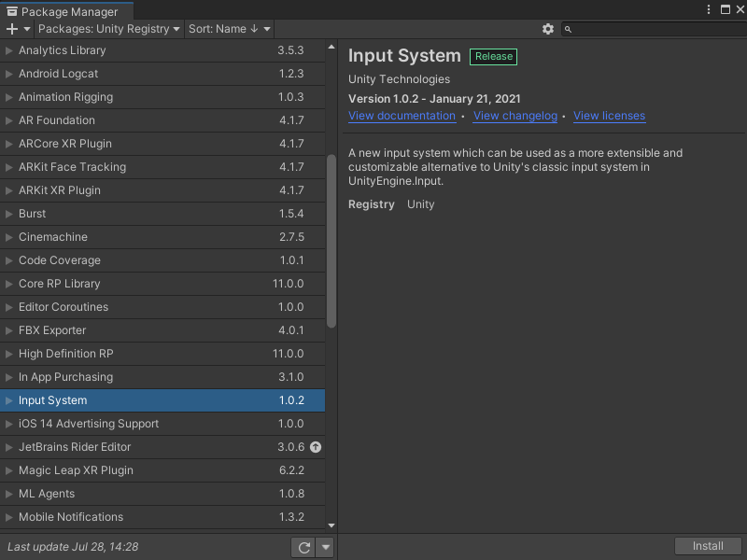Open the Packages: Unity Registry dropdown

[x=107, y=29]
